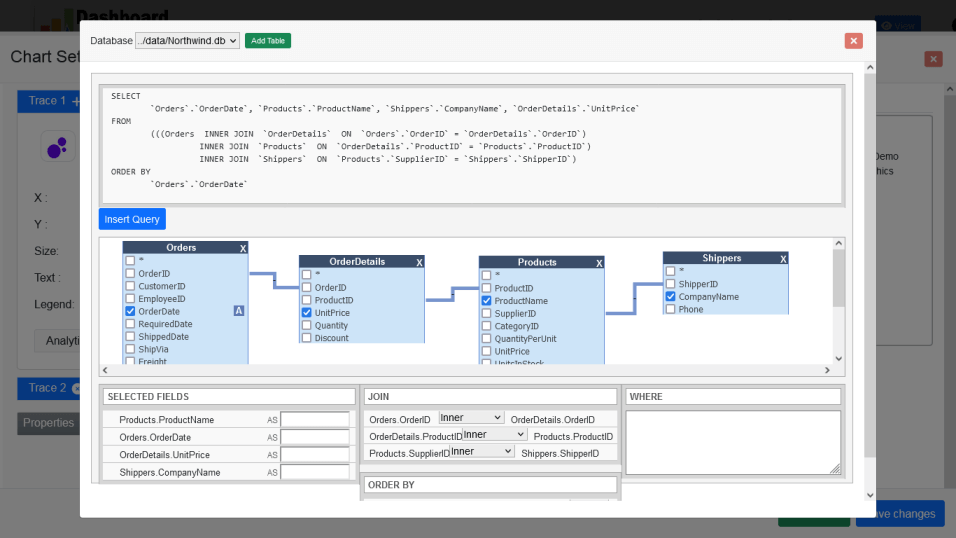Open join type dropdown for Products.SupplierID
Image resolution: width=956 pixels, height=538 pixels.
pos(482,451)
